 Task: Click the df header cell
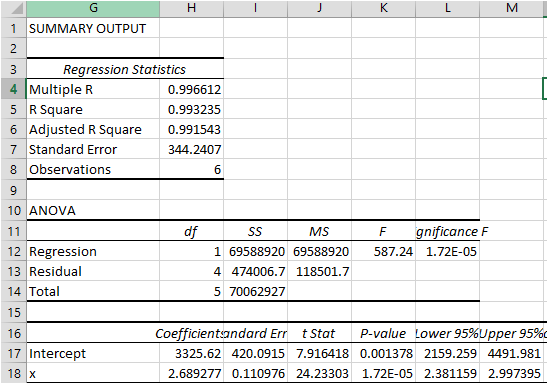(192, 231)
